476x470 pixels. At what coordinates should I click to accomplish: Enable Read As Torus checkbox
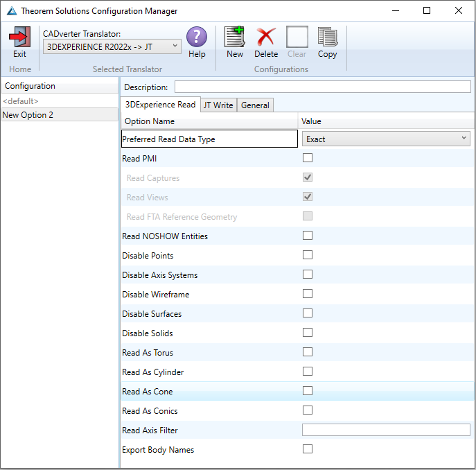click(x=308, y=352)
